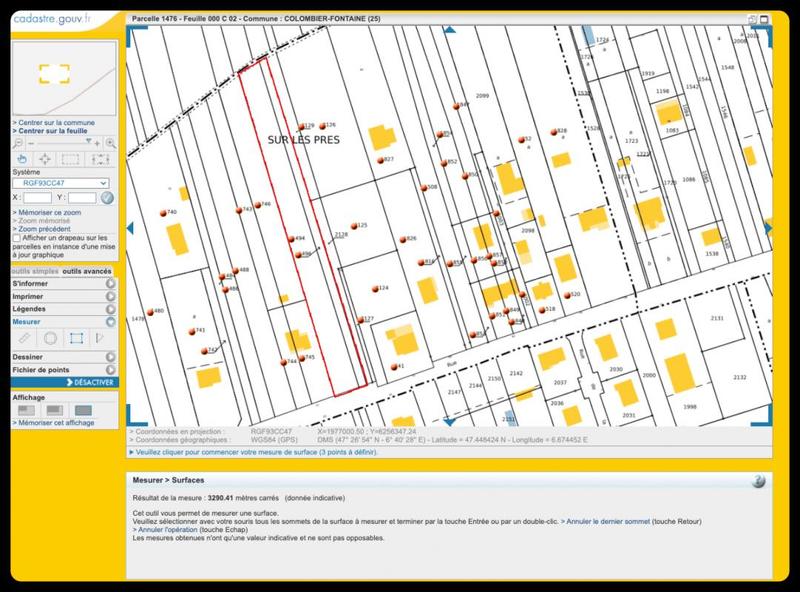Click the zoom-out magnifier icon
Viewport: 800px width, 592px height.
pyautogui.click(x=17, y=142)
